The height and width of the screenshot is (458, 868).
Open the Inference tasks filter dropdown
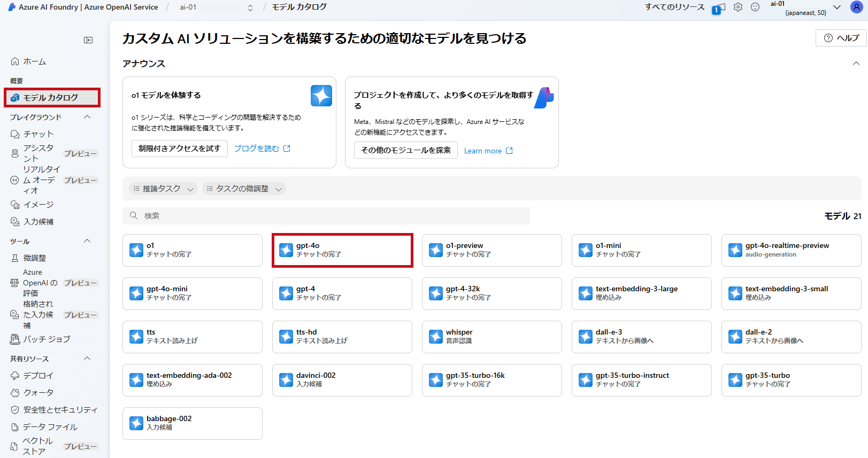pyautogui.click(x=163, y=189)
